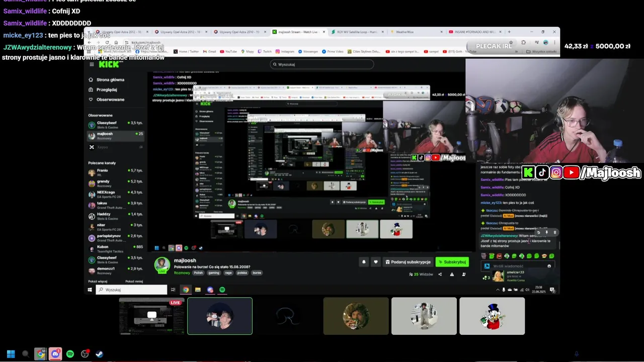Open recommended channel Franio

[x=116, y=172]
